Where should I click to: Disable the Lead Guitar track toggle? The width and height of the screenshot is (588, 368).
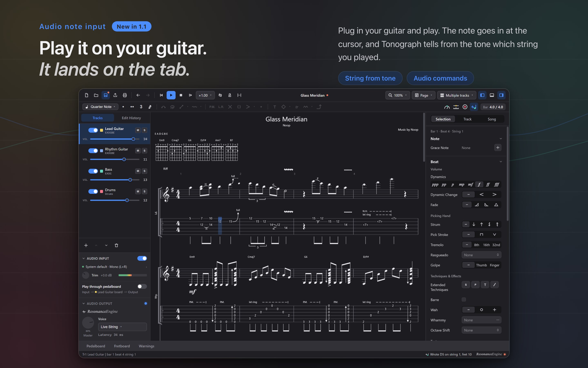pos(93,130)
